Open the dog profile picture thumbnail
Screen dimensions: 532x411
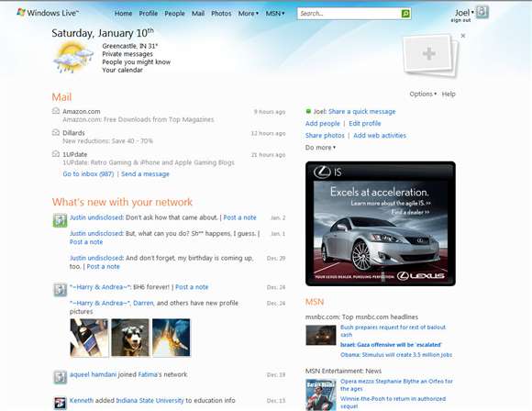pyautogui.click(x=130, y=338)
